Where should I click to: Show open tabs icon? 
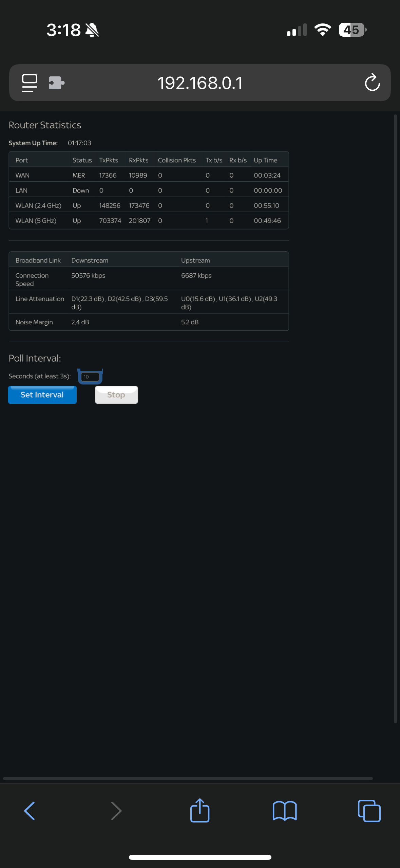coord(369,811)
